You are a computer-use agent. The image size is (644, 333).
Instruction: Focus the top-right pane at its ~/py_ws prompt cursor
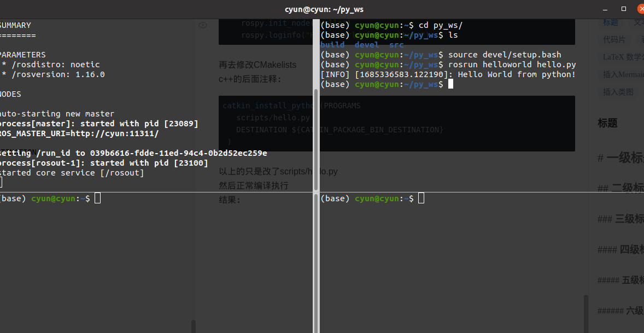click(450, 84)
